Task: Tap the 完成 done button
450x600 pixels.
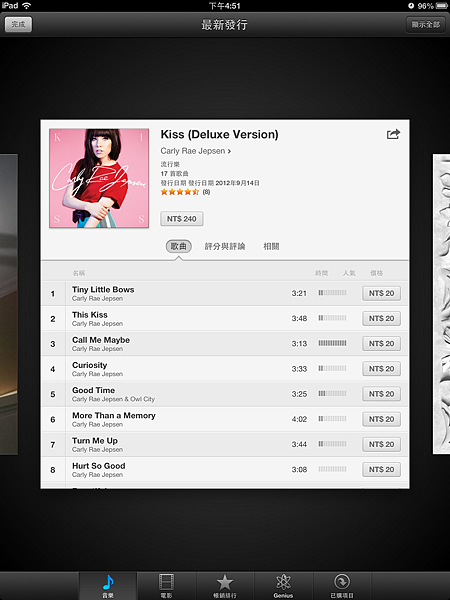Action: pos(18,24)
